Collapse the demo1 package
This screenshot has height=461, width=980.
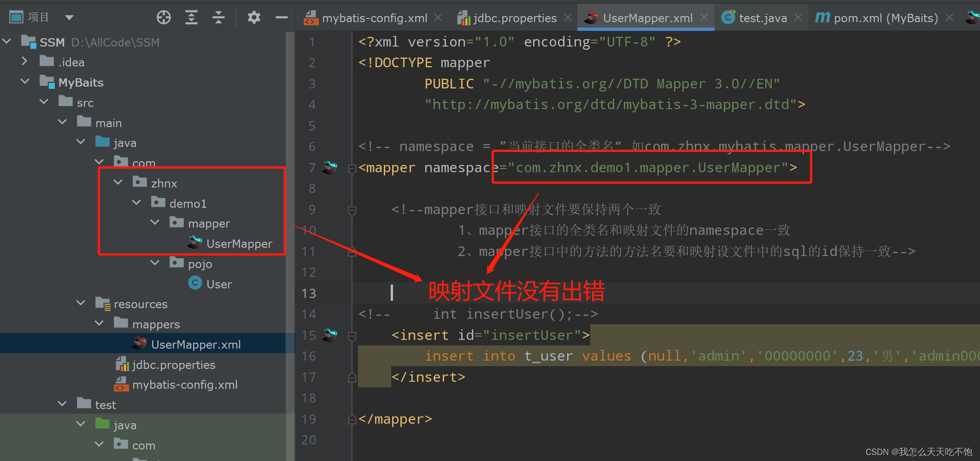point(136,203)
